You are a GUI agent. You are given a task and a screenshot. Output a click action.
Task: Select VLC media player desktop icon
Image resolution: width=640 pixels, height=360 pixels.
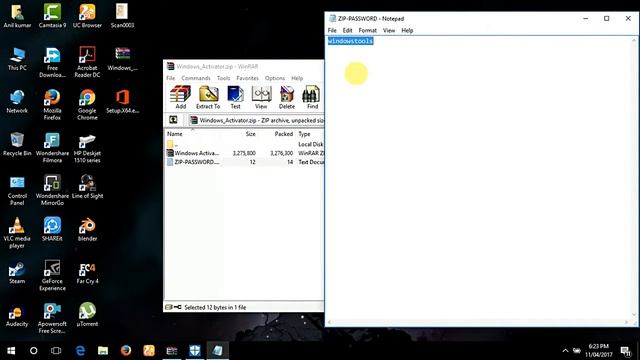point(17,233)
